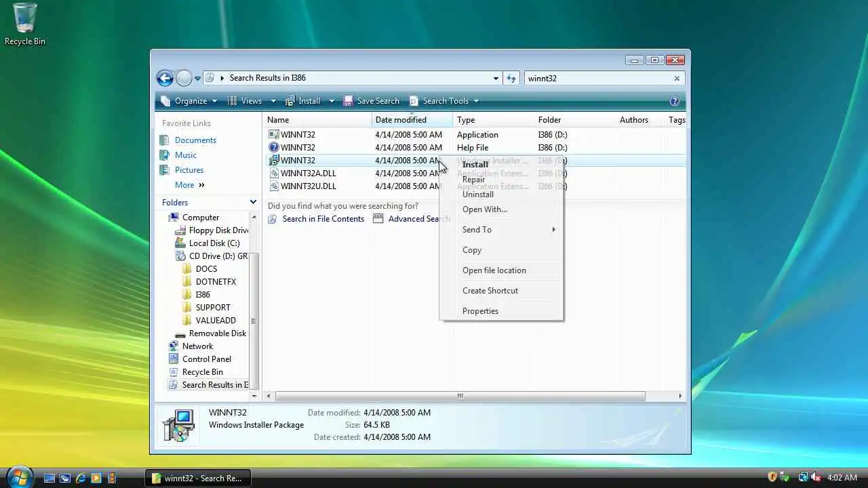Open the Documents favorite link
Viewport: 868px width, 488px height.
tap(195, 140)
